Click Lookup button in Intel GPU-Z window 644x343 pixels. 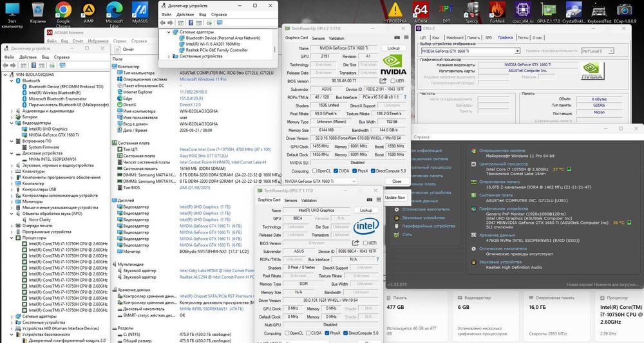(366, 210)
